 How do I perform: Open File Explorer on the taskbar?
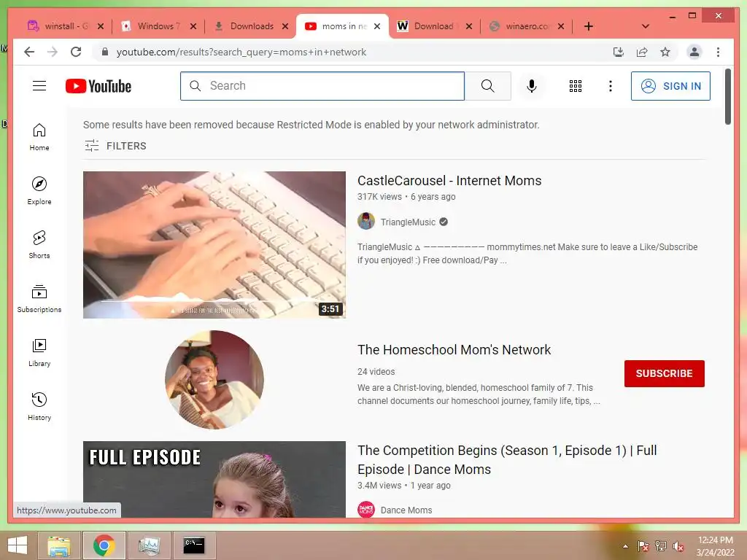click(58, 545)
